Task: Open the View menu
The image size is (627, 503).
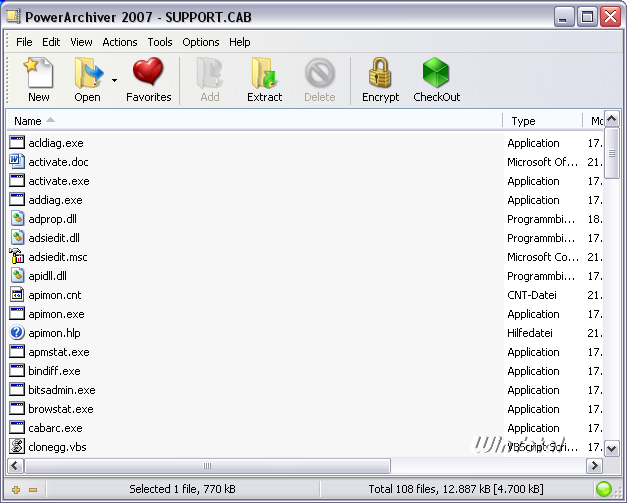Action: coord(81,42)
